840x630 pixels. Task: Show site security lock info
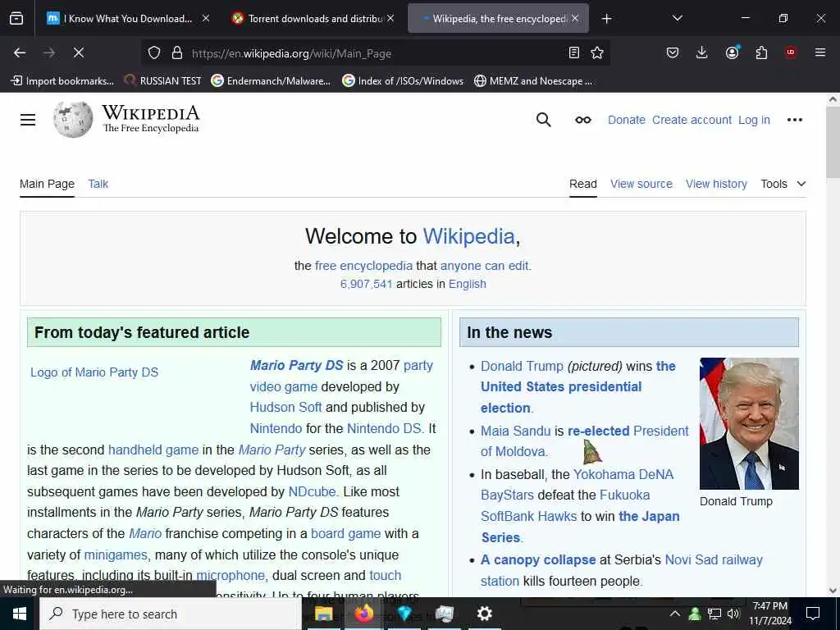pos(177,52)
